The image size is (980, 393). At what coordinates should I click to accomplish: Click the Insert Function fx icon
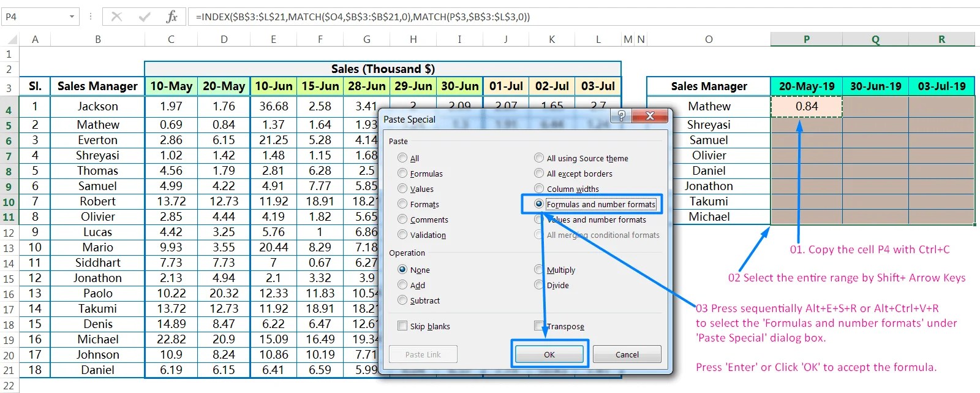coord(172,17)
